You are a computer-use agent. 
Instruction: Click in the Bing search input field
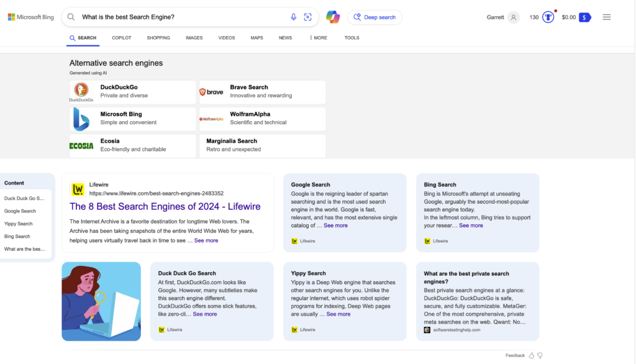[x=180, y=17]
